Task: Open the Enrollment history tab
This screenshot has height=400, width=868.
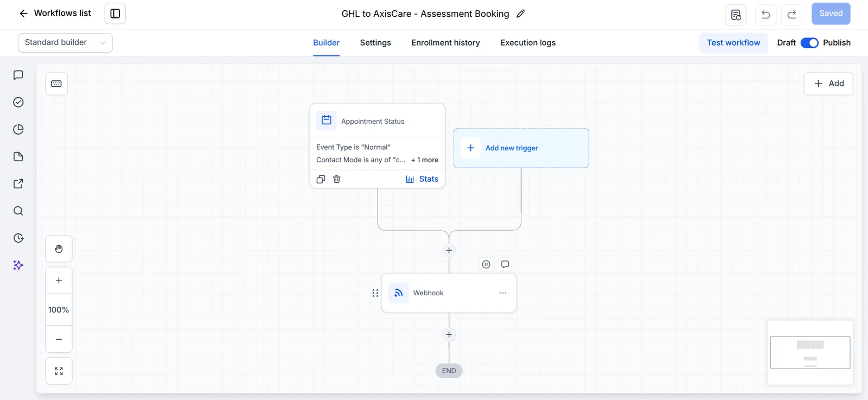Action: 445,43
